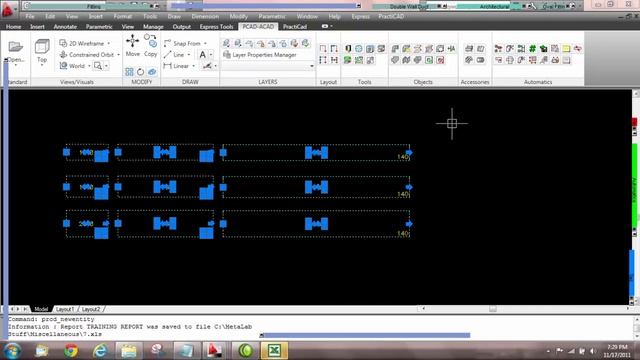
Task: Expand the 2D Wireframe dropdown arrow
Action: point(109,43)
